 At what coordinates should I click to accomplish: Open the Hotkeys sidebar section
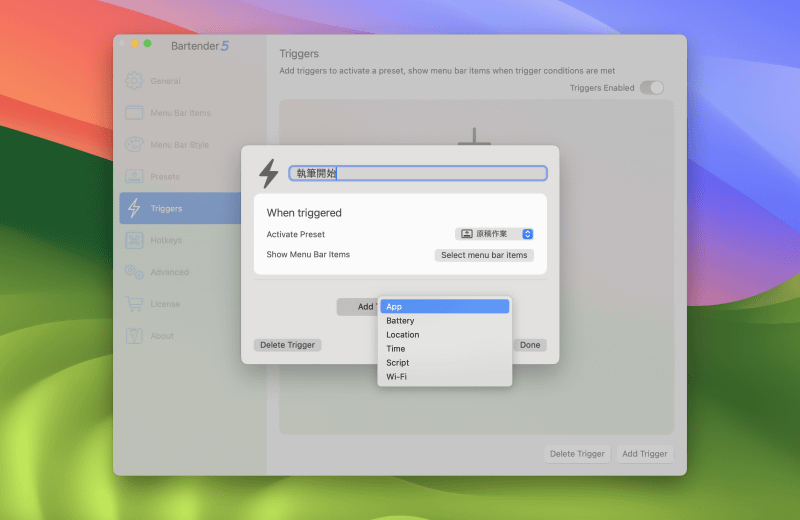click(x=180, y=240)
